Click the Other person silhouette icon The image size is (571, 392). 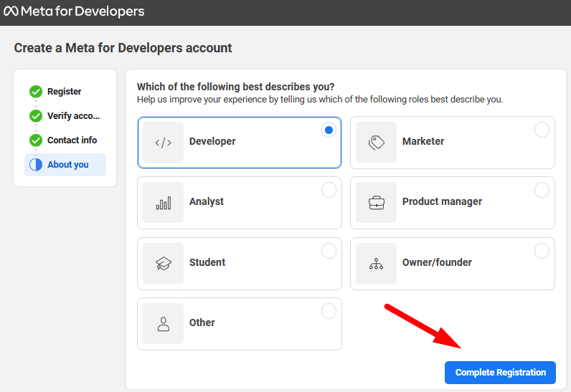pyautogui.click(x=163, y=324)
